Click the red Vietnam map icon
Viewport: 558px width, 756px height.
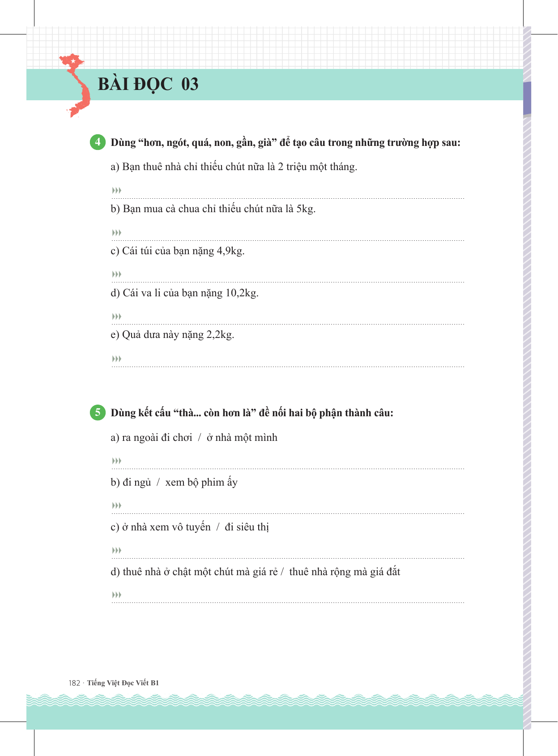(76, 85)
